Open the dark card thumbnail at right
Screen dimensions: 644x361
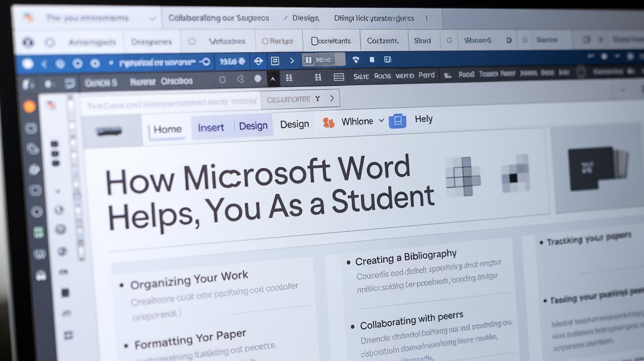(598, 168)
